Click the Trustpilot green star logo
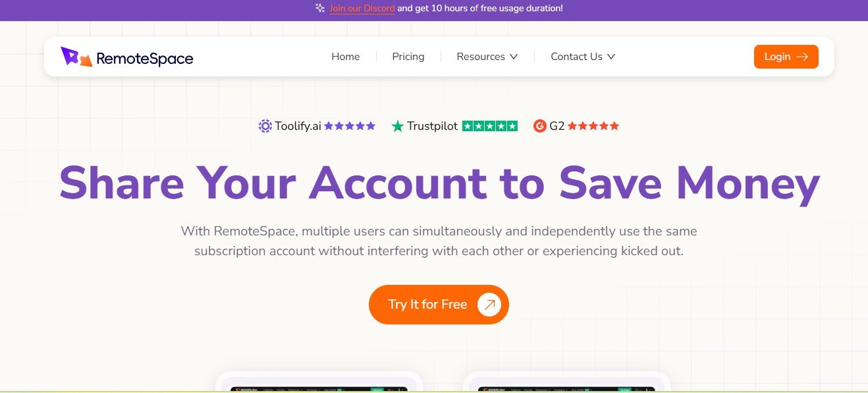This screenshot has width=868, height=393. pyautogui.click(x=398, y=126)
